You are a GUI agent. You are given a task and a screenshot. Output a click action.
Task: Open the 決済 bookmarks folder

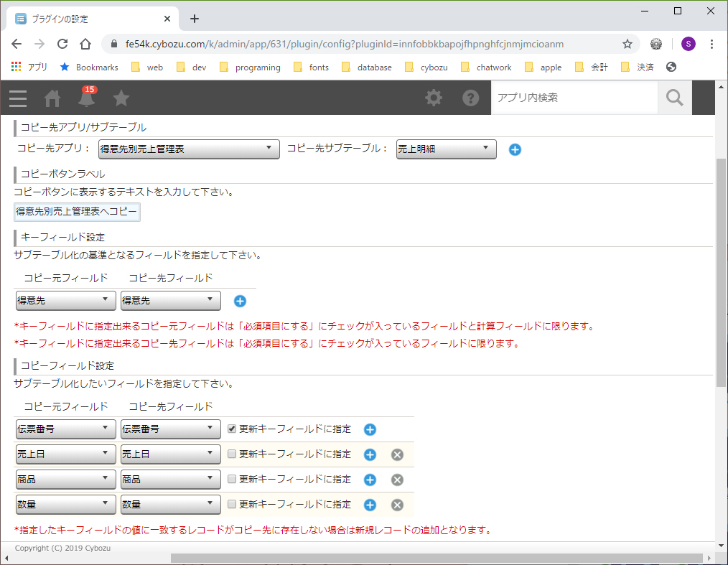[637, 67]
